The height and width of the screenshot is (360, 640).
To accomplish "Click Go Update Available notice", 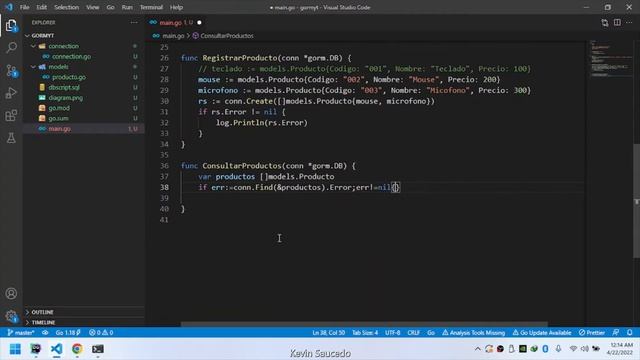I will (x=542, y=333).
